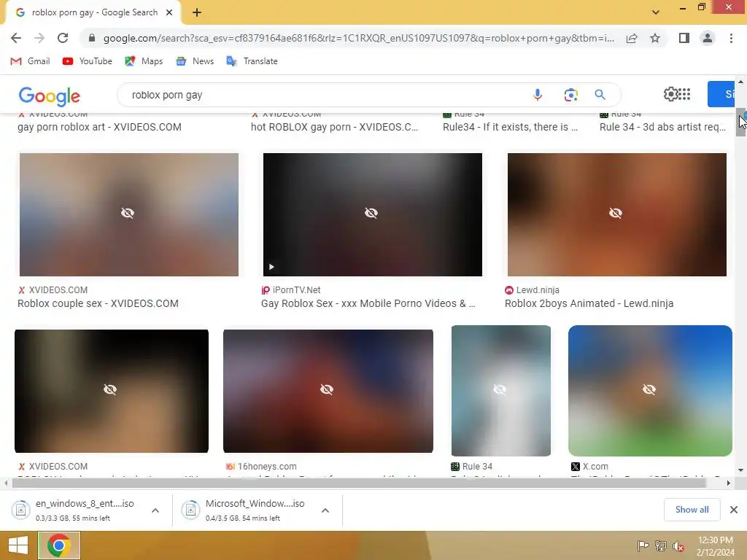This screenshot has height=560, width=747.
Task: Click the vertical scrollbar down arrow
Action: 740,470
